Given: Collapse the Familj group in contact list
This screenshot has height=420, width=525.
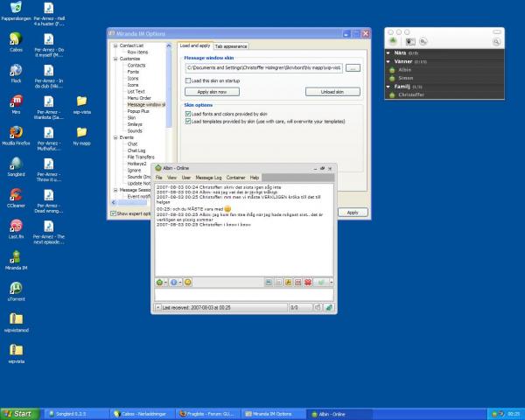Looking at the screenshot, I should tap(388, 87).
